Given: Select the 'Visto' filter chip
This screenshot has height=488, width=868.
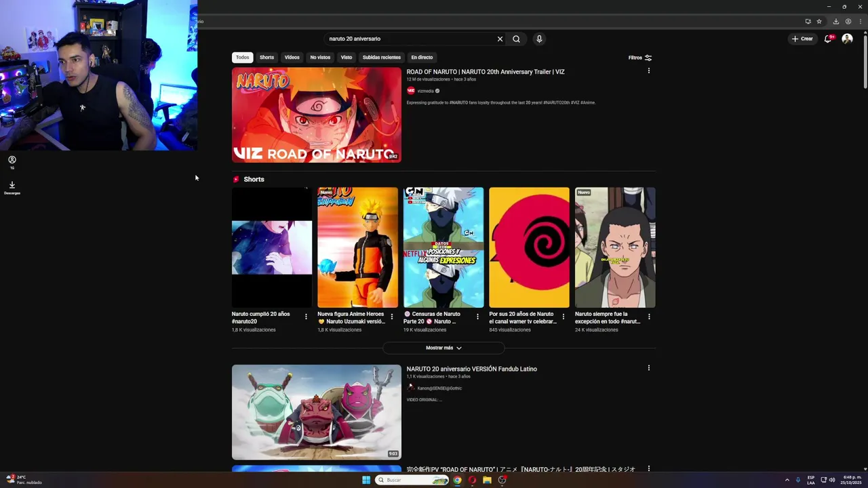Looking at the screenshot, I should pos(347,58).
